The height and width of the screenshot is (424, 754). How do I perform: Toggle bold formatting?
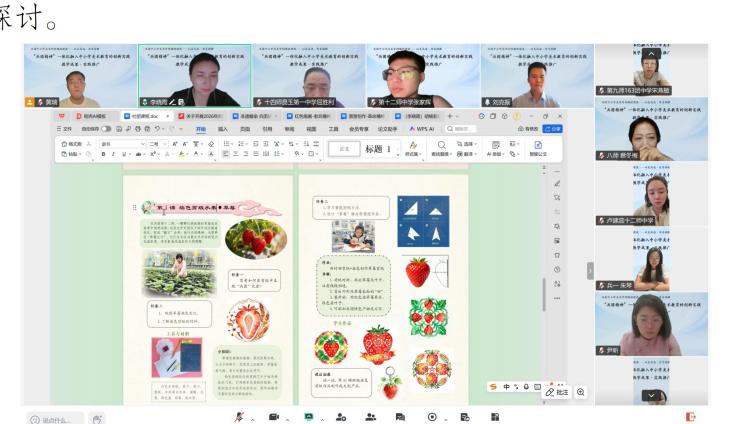pos(103,154)
